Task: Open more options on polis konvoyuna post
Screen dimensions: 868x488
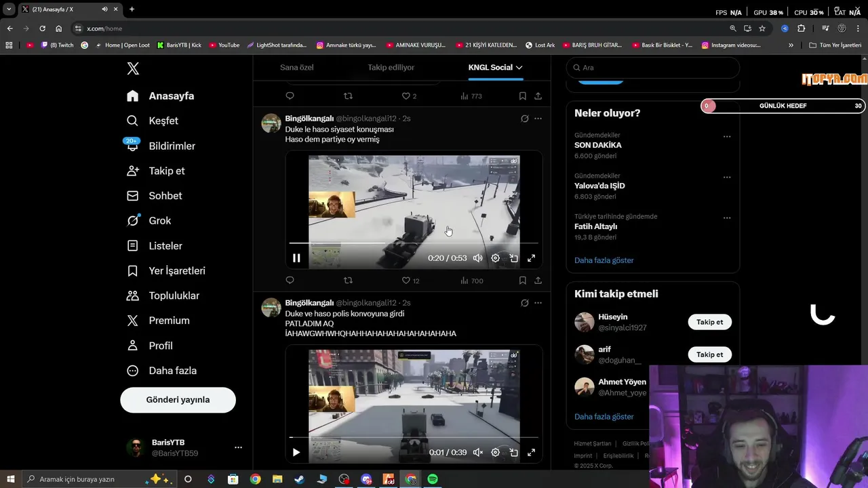Action: point(538,303)
